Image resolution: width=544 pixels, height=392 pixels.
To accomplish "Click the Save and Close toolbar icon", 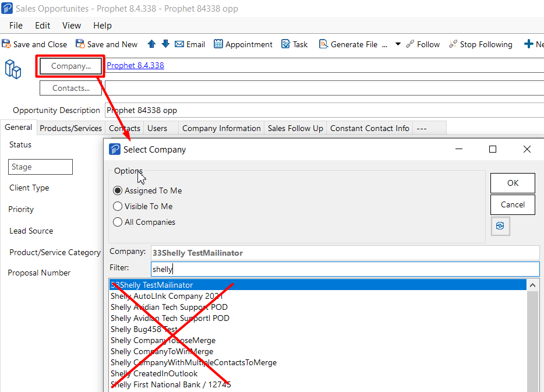I will click(6, 44).
